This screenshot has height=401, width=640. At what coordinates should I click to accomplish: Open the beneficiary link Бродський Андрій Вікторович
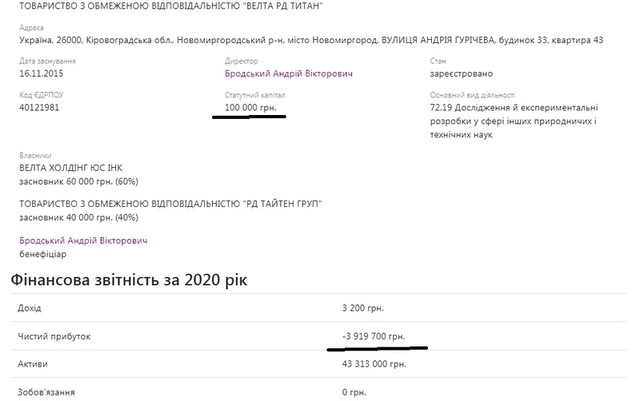point(83,241)
